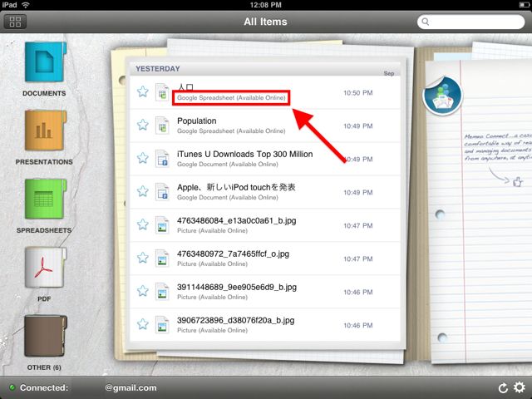532x399 pixels.
Task: Tap picture icon of 3906723896_d38076f20a_b.jpg
Action: [162, 325]
